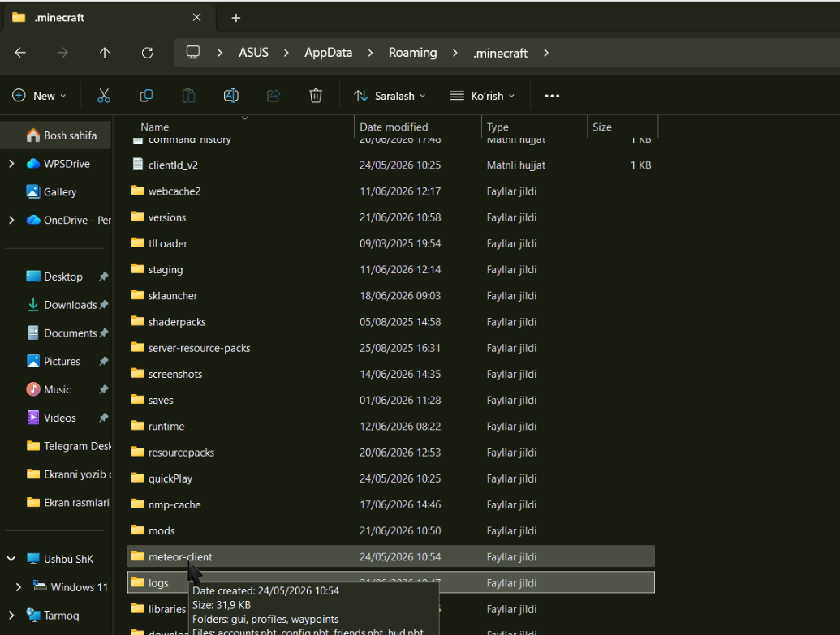Select the mods folder
This screenshot has width=840, height=635.
(391, 531)
